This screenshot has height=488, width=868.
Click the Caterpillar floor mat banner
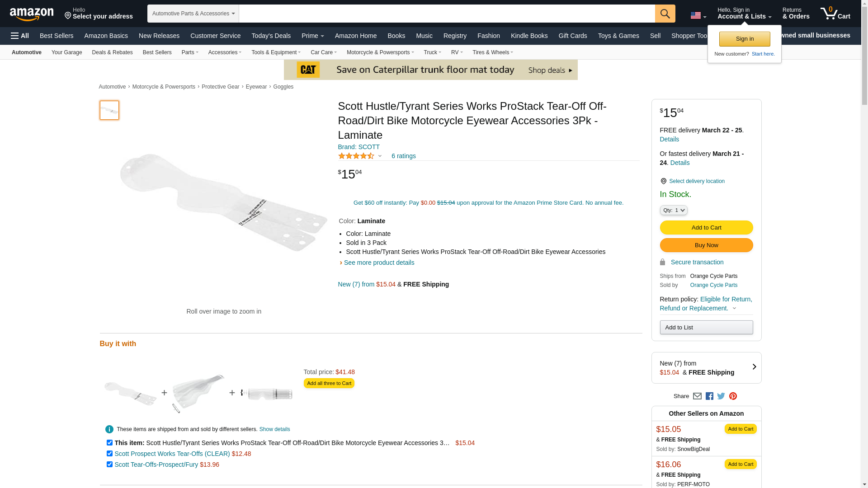(430, 70)
